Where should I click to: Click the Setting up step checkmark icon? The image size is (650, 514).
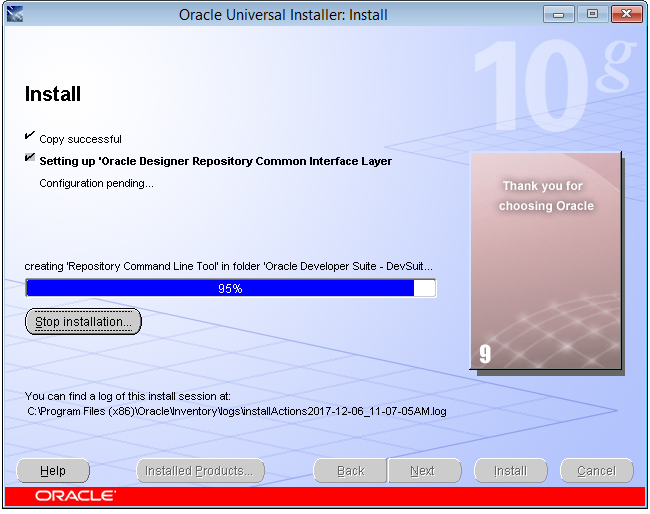coord(29,157)
